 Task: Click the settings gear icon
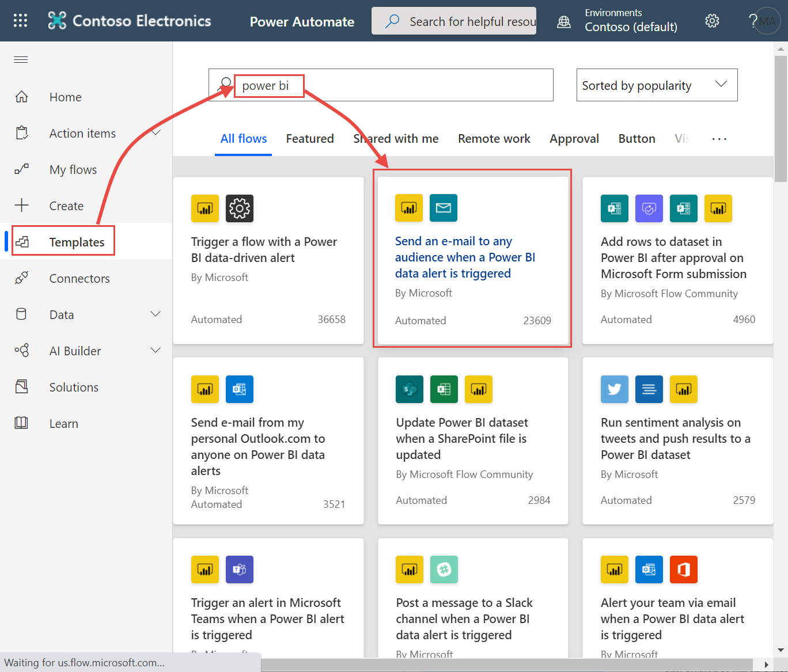712,21
